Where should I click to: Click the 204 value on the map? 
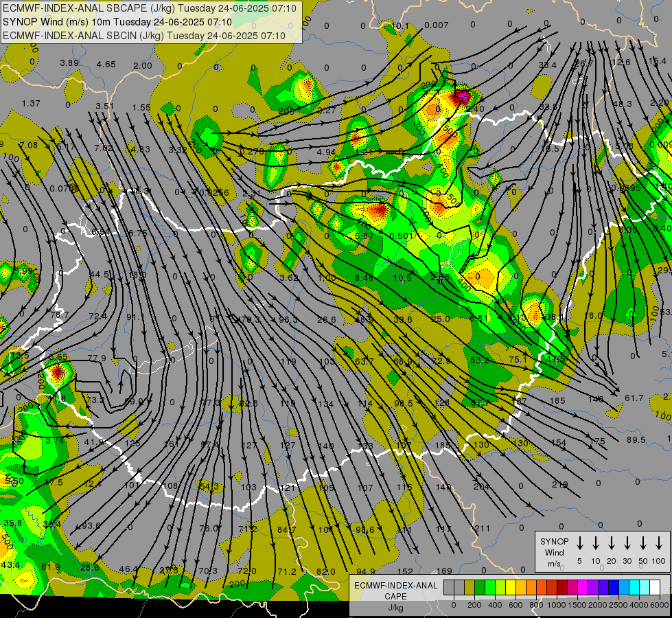click(482, 486)
